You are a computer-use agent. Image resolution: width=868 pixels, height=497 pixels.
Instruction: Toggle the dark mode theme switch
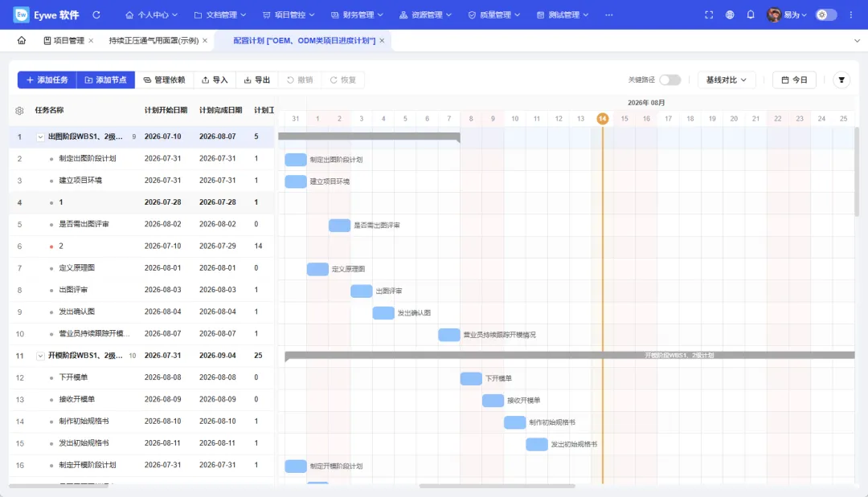point(826,15)
